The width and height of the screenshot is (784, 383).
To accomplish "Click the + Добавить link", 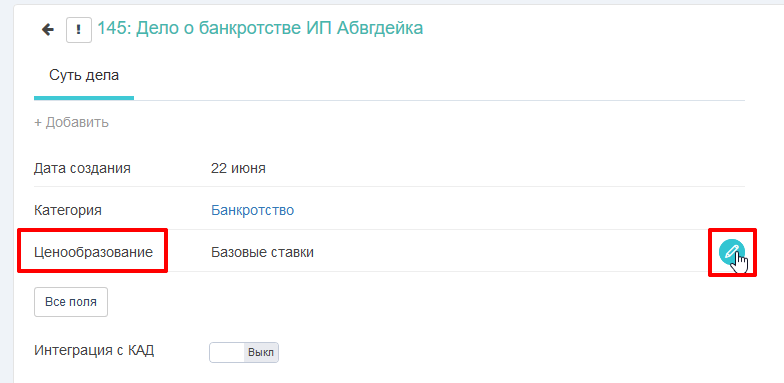I will (x=72, y=122).
